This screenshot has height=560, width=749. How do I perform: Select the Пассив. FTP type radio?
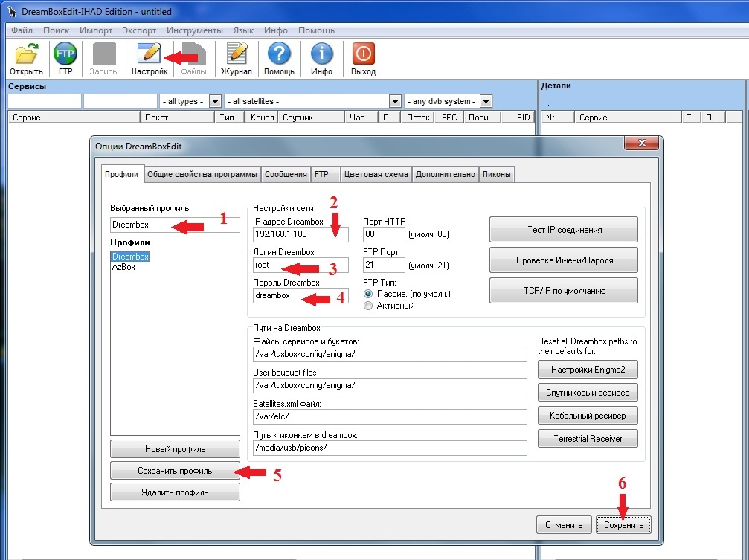368,294
